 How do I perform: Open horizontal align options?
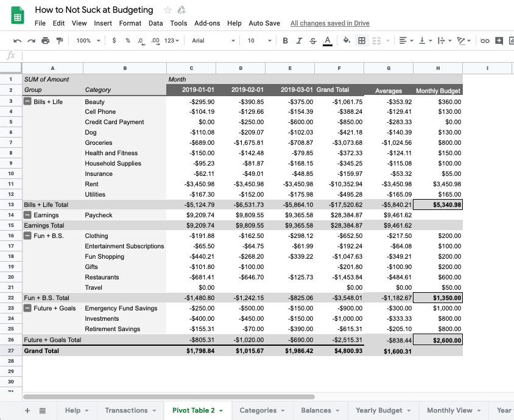tap(406, 41)
